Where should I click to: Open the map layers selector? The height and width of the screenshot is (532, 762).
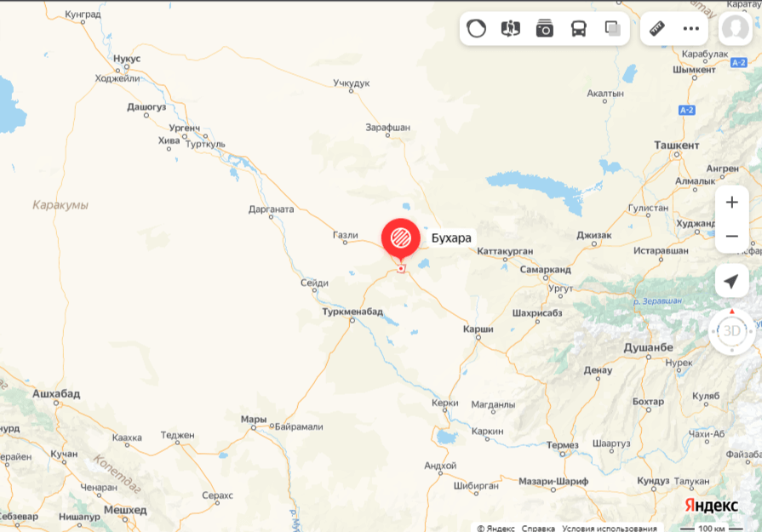[612, 29]
